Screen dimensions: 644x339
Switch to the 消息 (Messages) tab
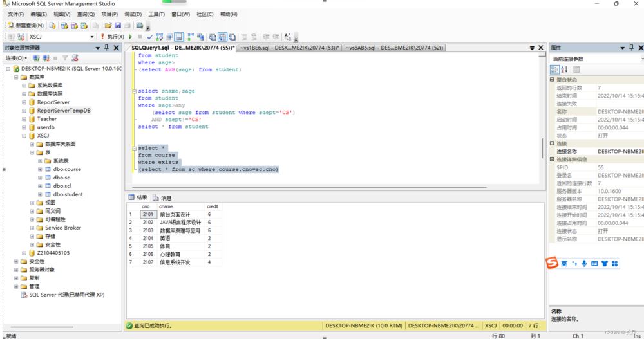click(x=162, y=198)
